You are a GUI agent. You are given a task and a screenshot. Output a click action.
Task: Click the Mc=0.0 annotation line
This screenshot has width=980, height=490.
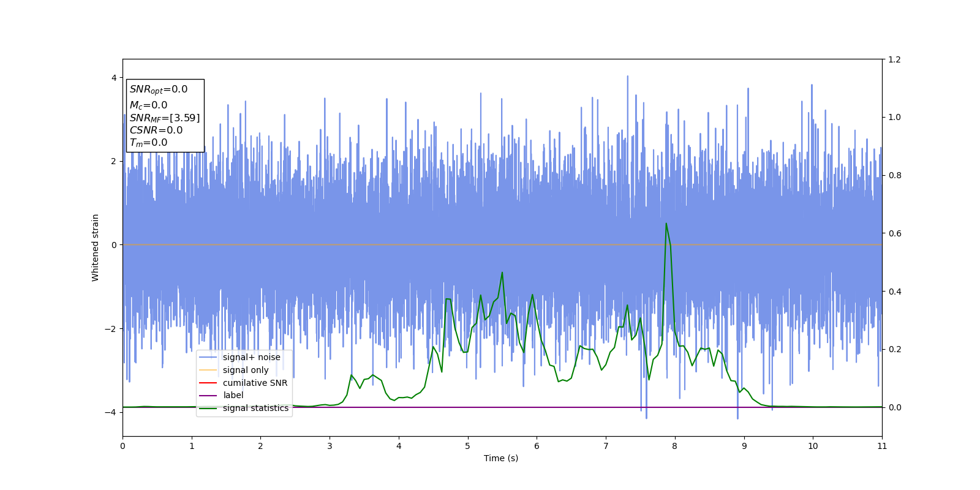(148, 105)
